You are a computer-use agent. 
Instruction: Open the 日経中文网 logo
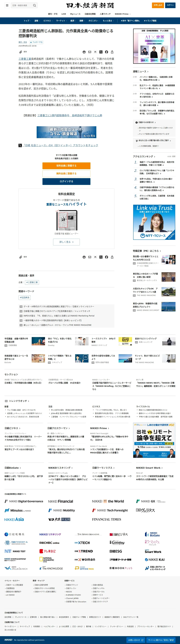[59, 519]
